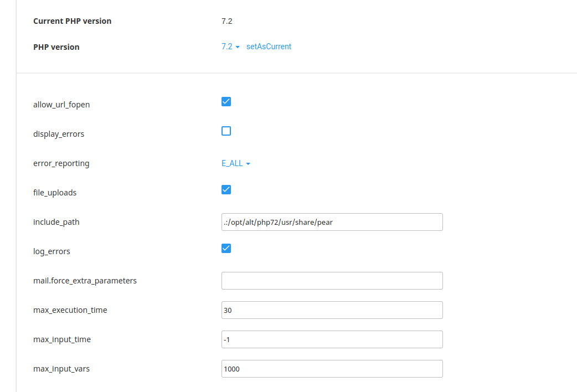Click the allow_url_fopen setting label
Image resolution: width=577 pixels, height=392 pixels.
coord(61,104)
